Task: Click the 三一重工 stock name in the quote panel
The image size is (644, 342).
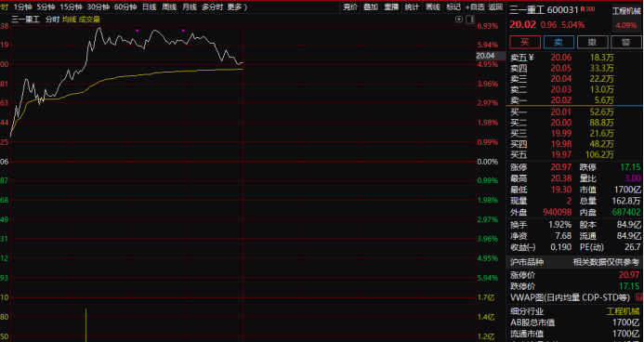Action: [527, 9]
